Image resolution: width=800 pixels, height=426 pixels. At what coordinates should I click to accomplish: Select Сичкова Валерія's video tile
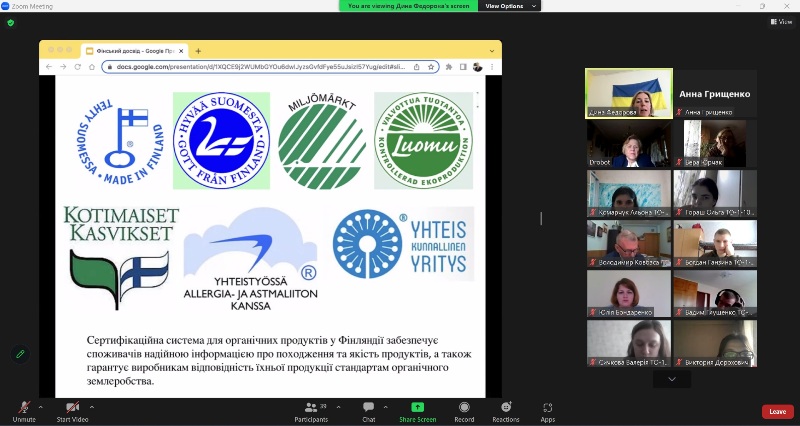[629, 343]
